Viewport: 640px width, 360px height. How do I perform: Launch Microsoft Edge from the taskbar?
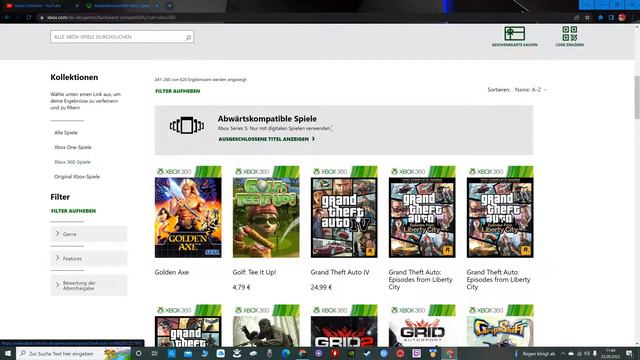point(286,353)
